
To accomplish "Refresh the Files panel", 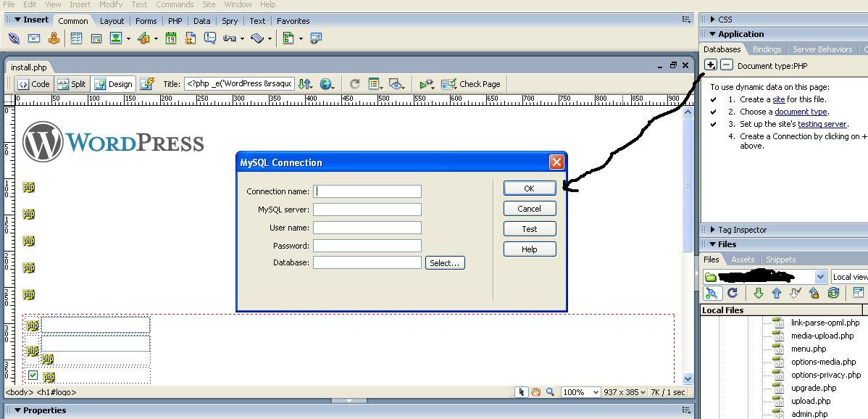I will pyautogui.click(x=733, y=293).
